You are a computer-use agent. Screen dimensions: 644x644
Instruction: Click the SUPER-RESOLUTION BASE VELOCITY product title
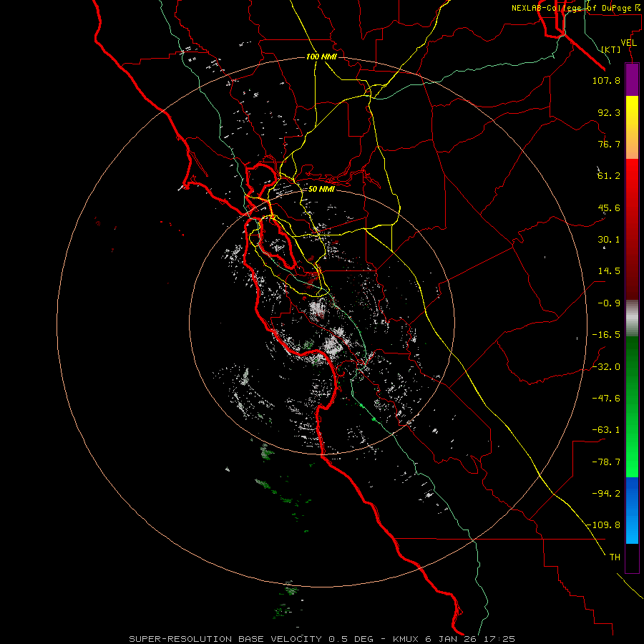(225, 639)
